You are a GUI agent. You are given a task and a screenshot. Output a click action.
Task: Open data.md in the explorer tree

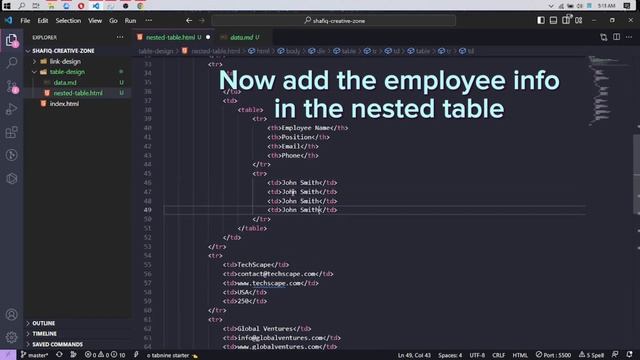pyautogui.click(x=65, y=82)
